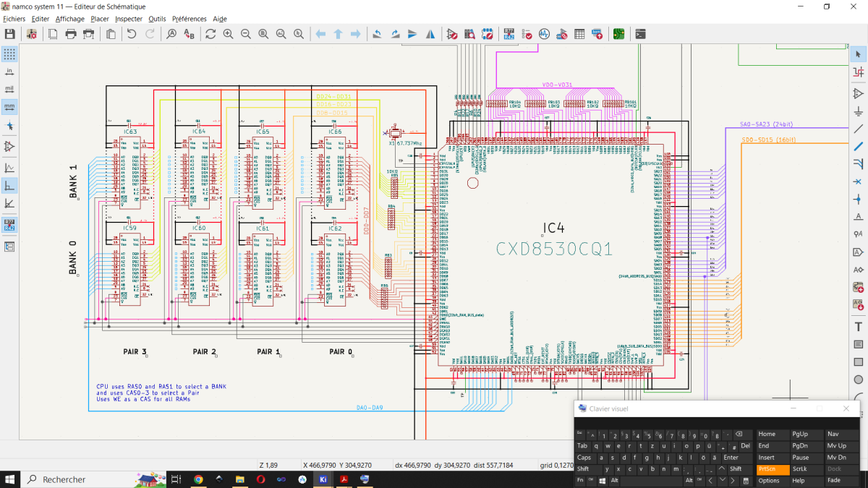This screenshot has width=868, height=488.
Task: Select the arrow selection tool
Action: coord(859,54)
